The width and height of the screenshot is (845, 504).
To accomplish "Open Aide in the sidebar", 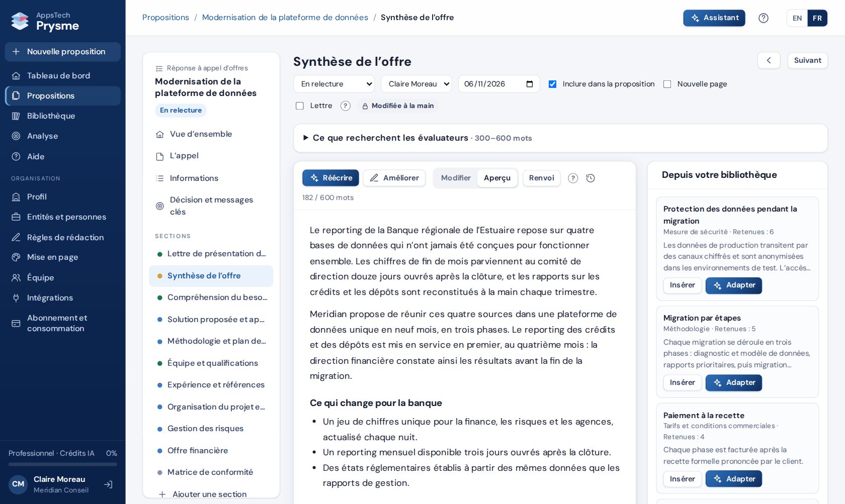I will tap(62, 157).
